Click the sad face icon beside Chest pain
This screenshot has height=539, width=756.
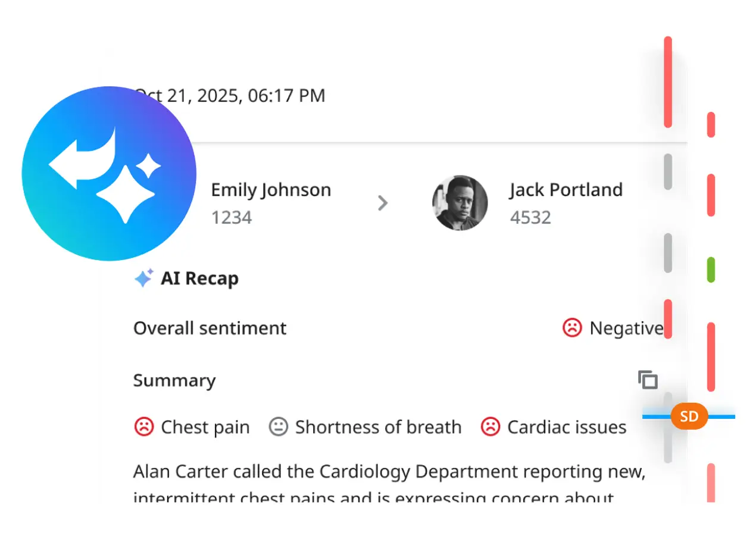143,427
